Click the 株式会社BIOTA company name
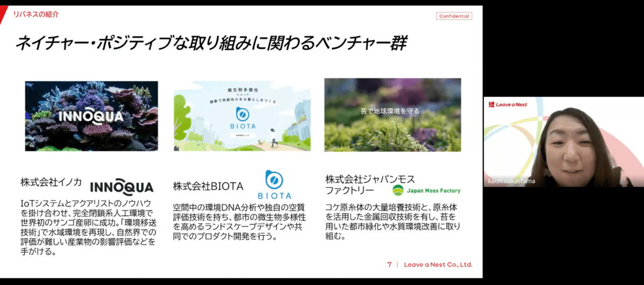 [208, 186]
